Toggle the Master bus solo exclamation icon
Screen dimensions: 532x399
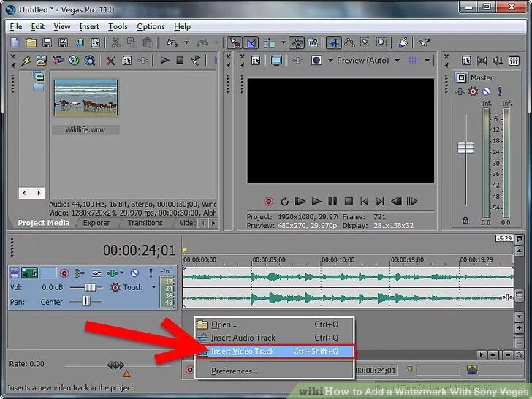pos(500,91)
